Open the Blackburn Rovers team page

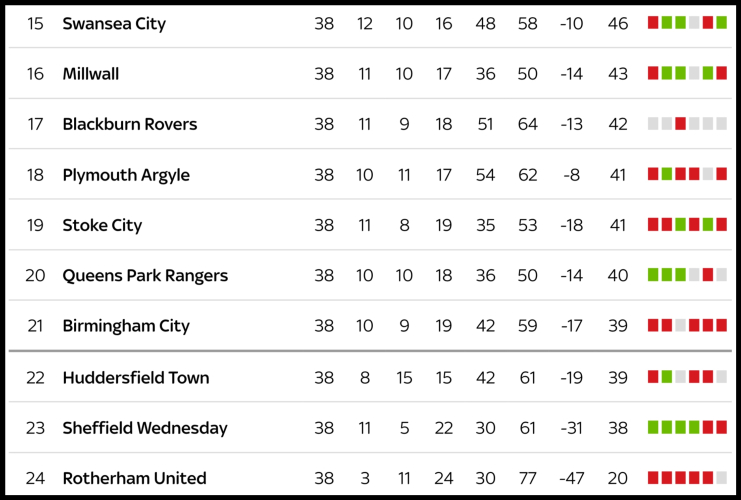click(x=129, y=124)
